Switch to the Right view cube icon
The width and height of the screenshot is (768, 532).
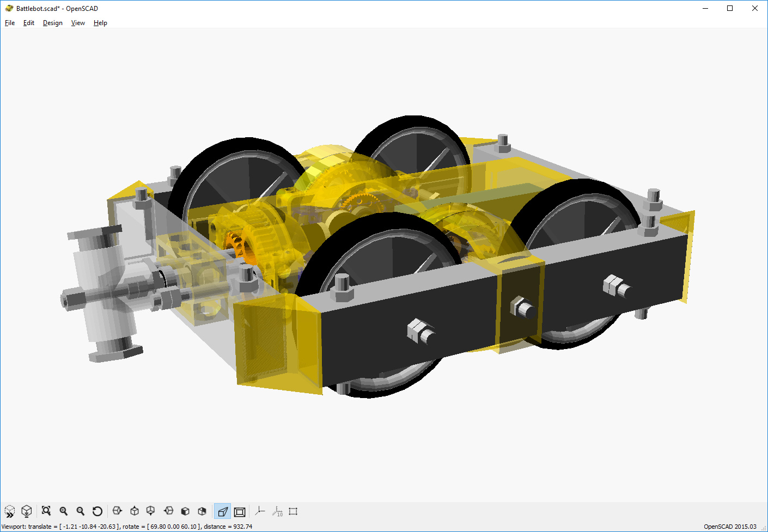[117, 511]
